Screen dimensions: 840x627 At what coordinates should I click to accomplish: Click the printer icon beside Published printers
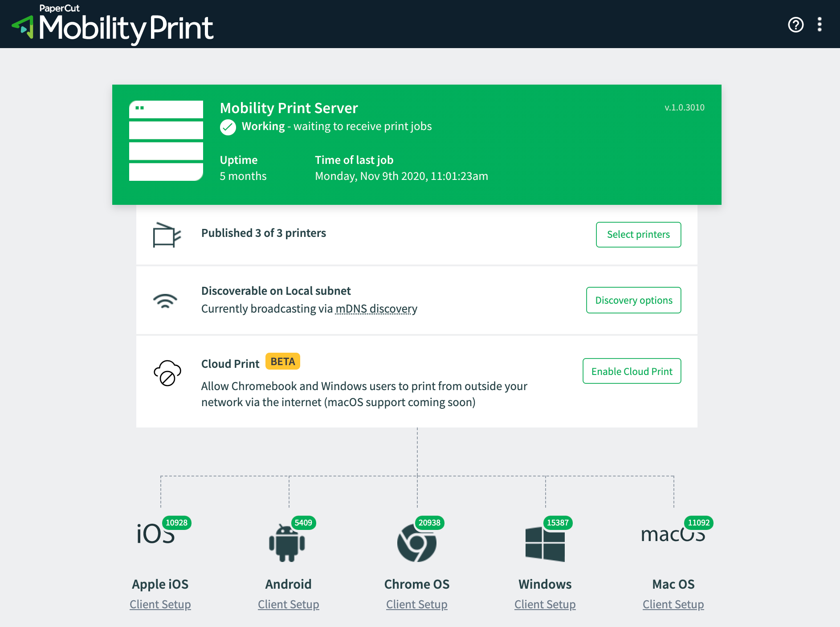(x=167, y=235)
